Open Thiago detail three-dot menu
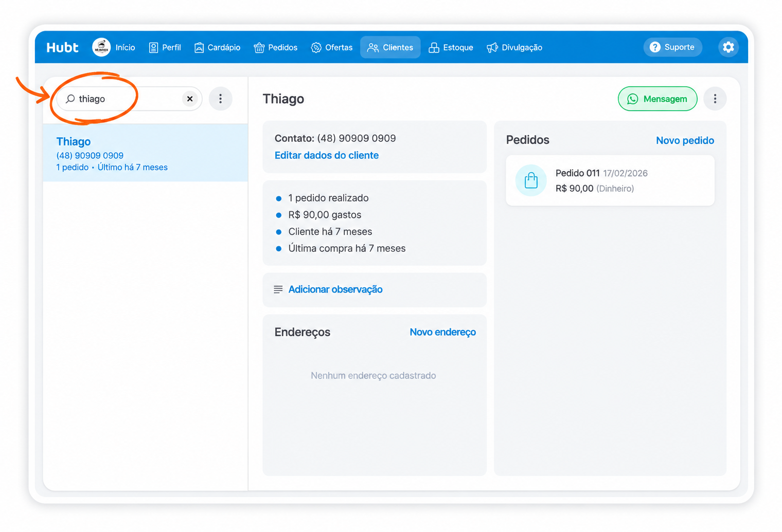Screen dimensions: 782x532 pos(715,99)
